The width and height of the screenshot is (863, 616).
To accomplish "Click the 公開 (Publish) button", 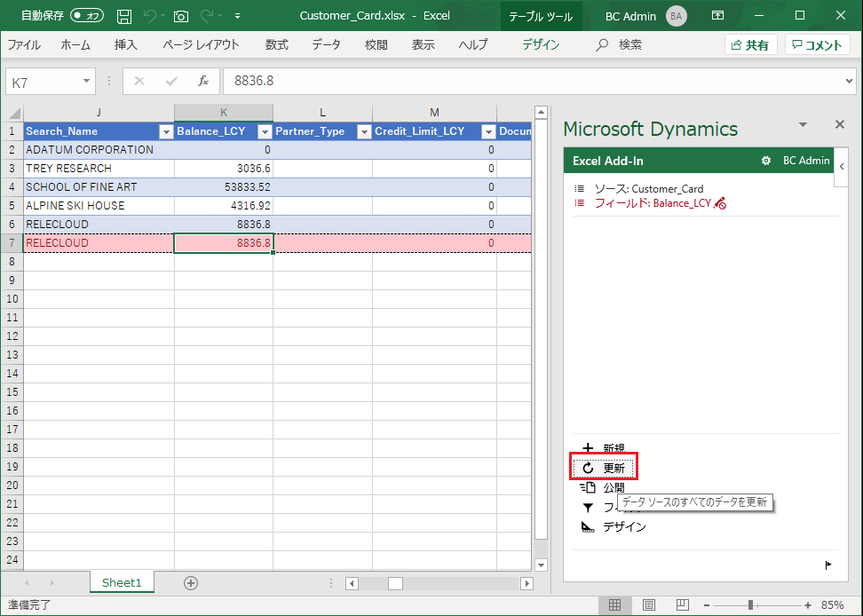I will click(x=603, y=488).
